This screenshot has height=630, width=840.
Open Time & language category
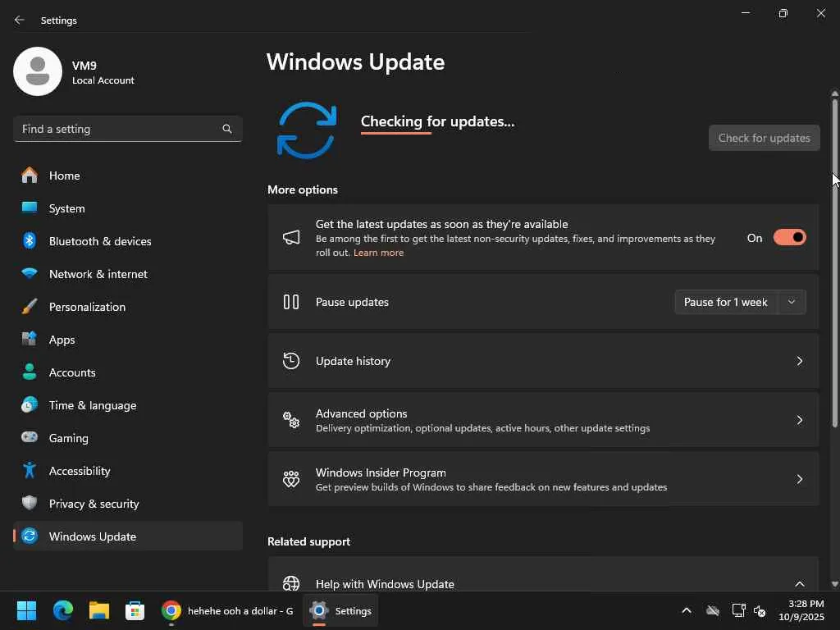128,404
